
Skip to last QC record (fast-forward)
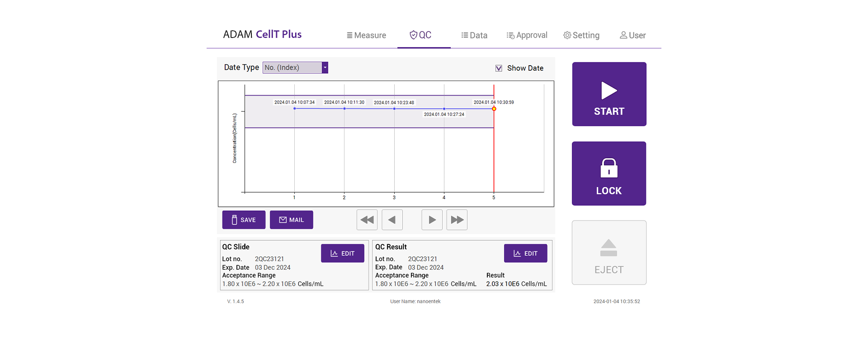pyautogui.click(x=457, y=220)
